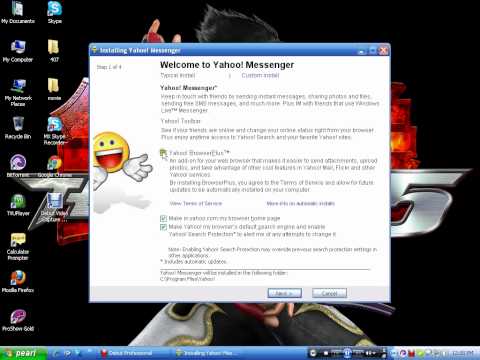Cancel the Yahoo Messenger installation
The image size is (480, 360).
(x=329, y=293)
